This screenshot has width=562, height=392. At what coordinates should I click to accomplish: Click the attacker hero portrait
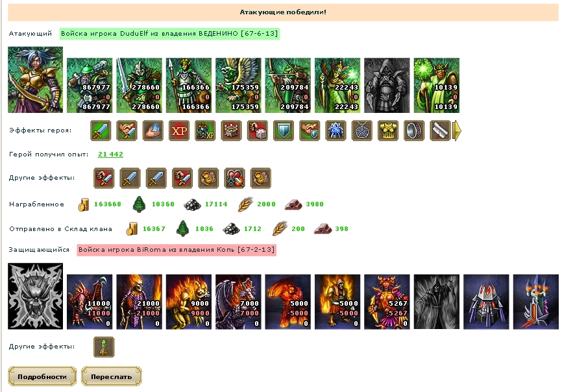[36, 80]
